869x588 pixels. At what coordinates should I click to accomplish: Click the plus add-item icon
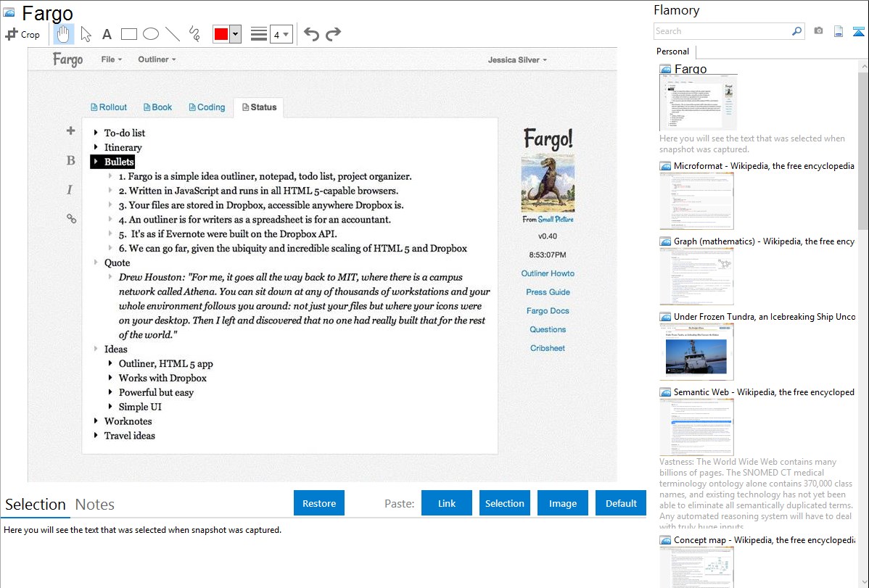tap(70, 131)
